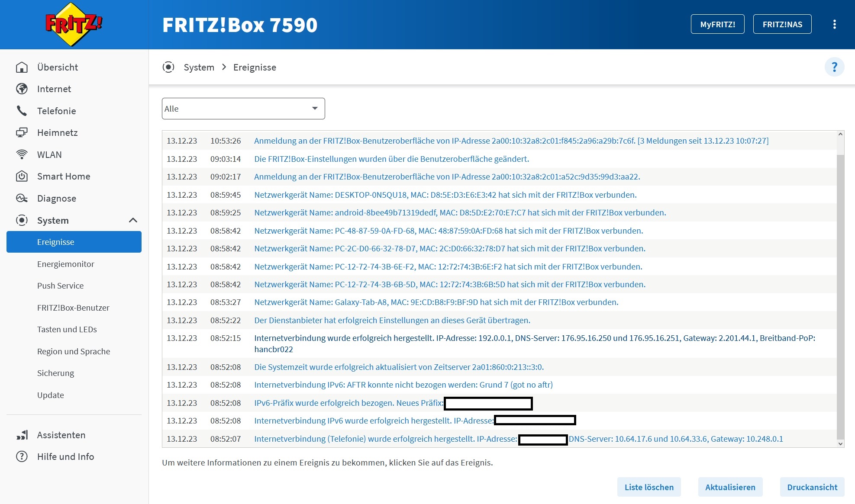Click the Smart Home power icon
This screenshot has height=504, width=855.
22,177
